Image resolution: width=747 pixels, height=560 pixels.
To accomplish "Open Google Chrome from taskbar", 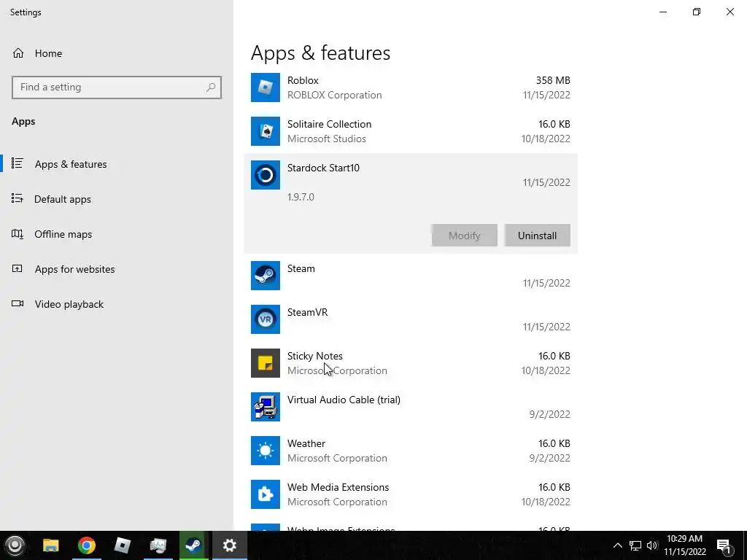I will pos(87,545).
